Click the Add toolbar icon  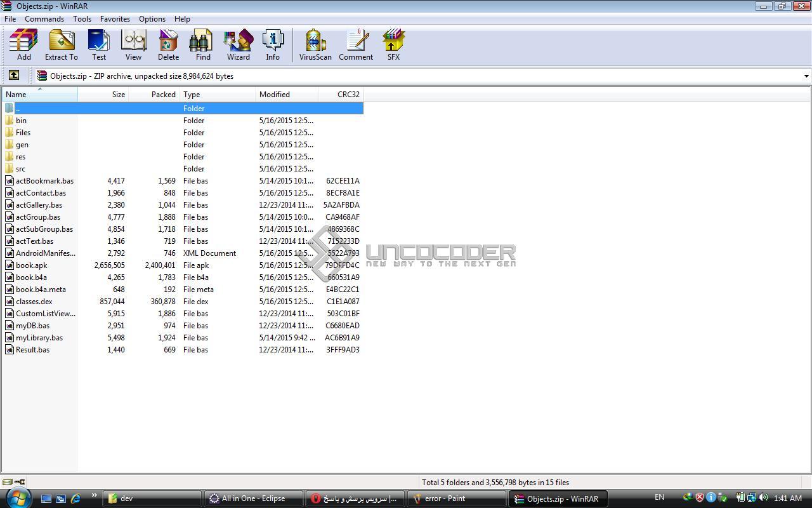[x=23, y=44]
